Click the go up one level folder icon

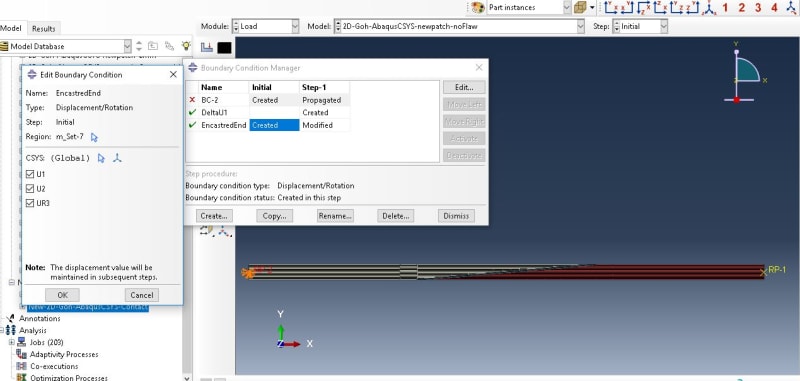[x=153, y=46]
